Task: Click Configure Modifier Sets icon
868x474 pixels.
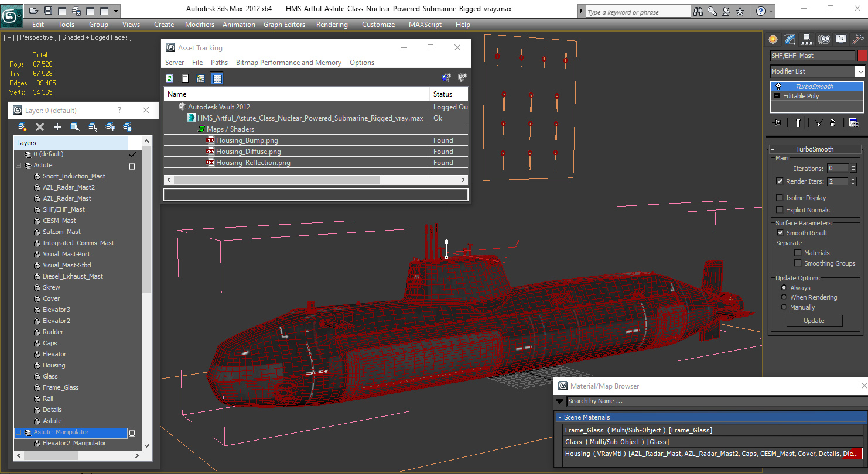Action: tap(853, 122)
